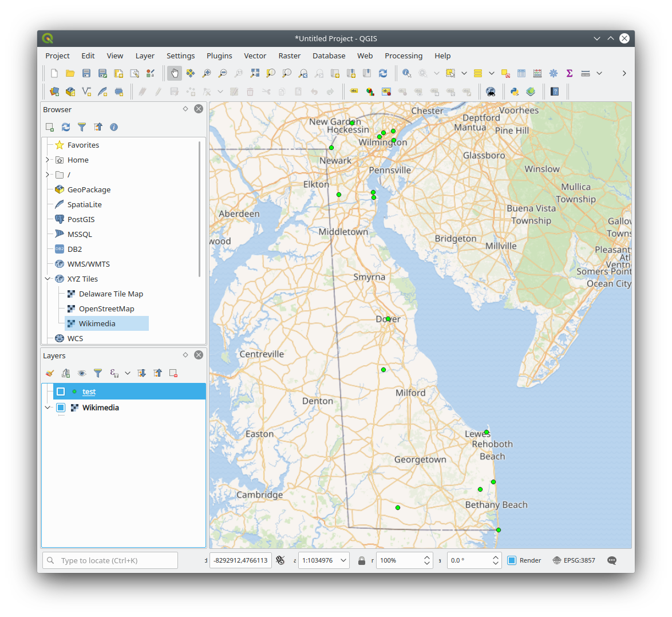Click the Layer Diagram Options icon

pyautogui.click(x=370, y=92)
